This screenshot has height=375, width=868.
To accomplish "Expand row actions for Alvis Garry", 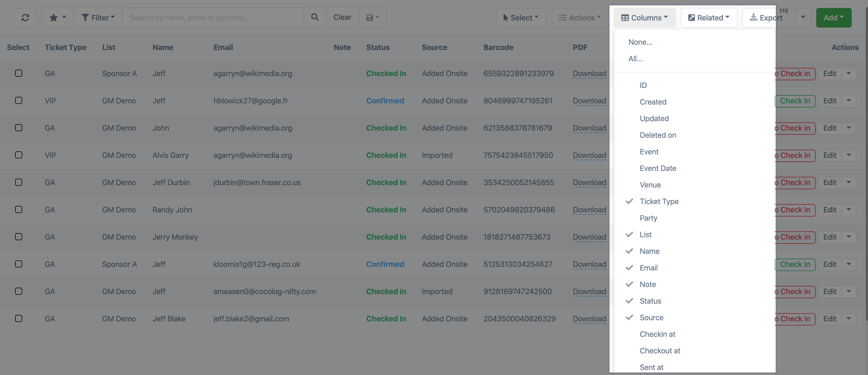I will click(x=848, y=156).
